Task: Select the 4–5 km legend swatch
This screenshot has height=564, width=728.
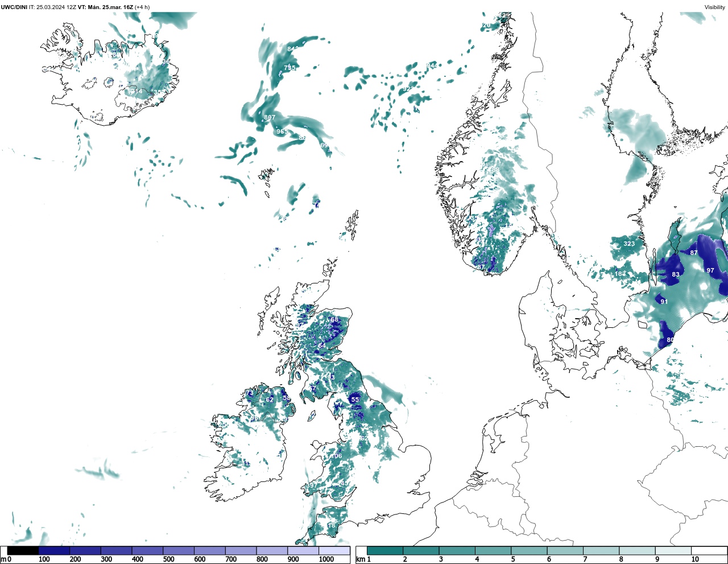Action: pos(493,550)
